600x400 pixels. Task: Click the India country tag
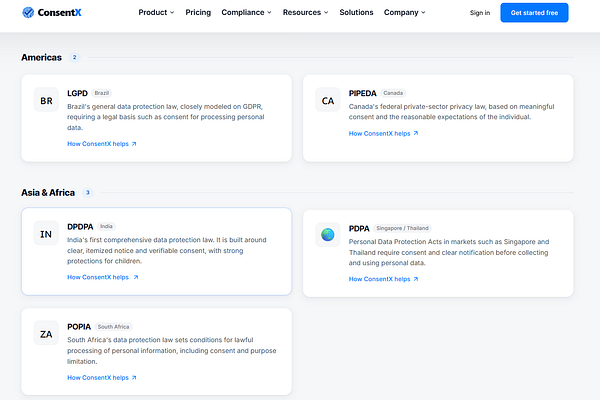[106, 227]
